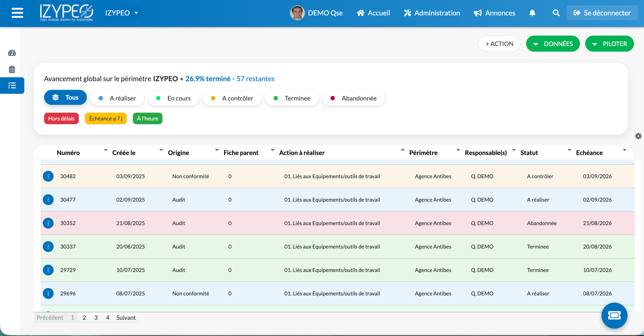Open the row menu for action 30482
Viewport: 644px width, 336px height.
pyautogui.click(x=48, y=176)
